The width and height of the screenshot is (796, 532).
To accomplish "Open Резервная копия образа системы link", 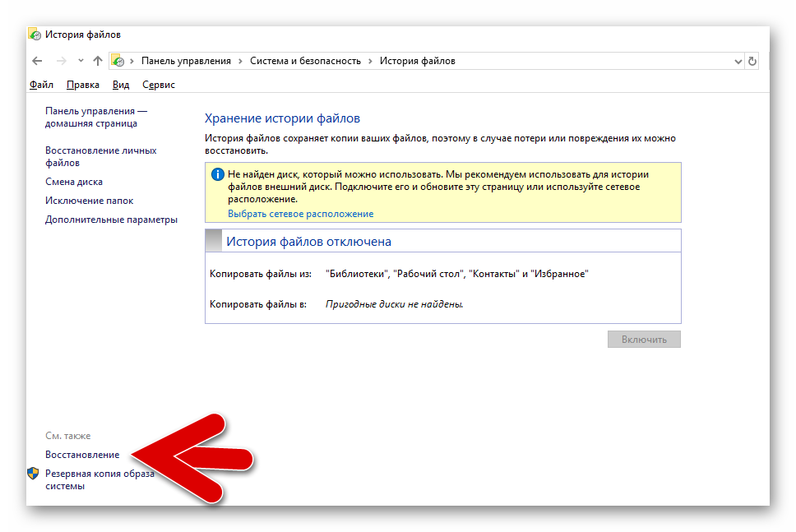I will tap(99, 479).
